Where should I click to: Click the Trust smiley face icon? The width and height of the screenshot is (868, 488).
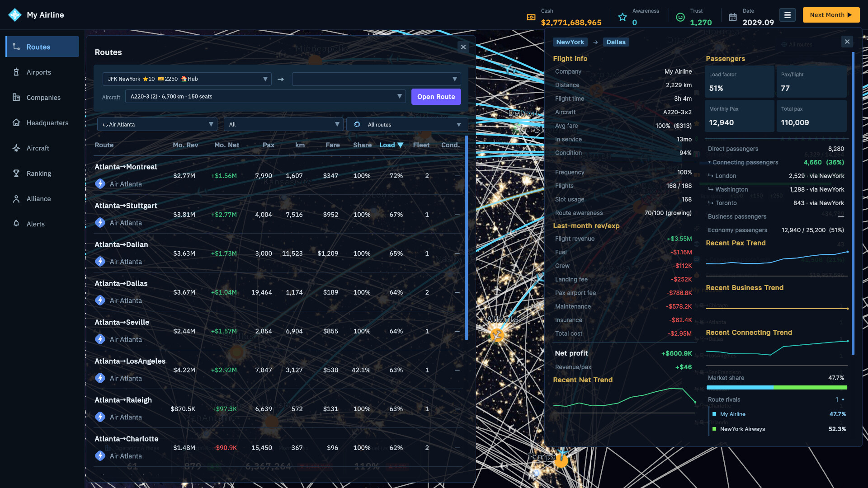tap(680, 17)
